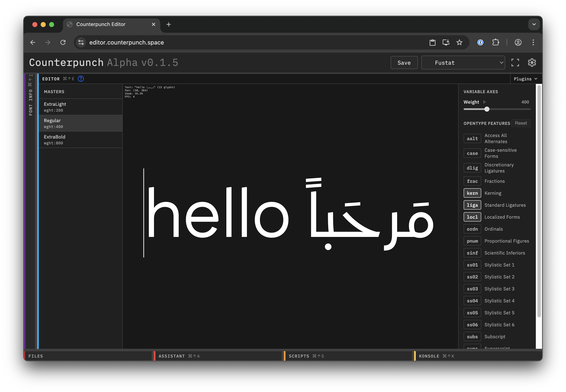The image size is (566, 392).
Task: Open the browser profile account icon
Action: [518, 42]
